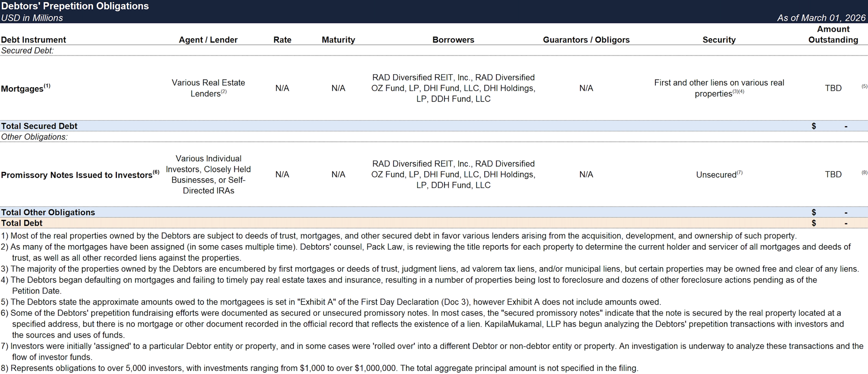Select footnote 8 about 5,000 investors
The height and width of the screenshot is (374, 868).
(319, 368)
